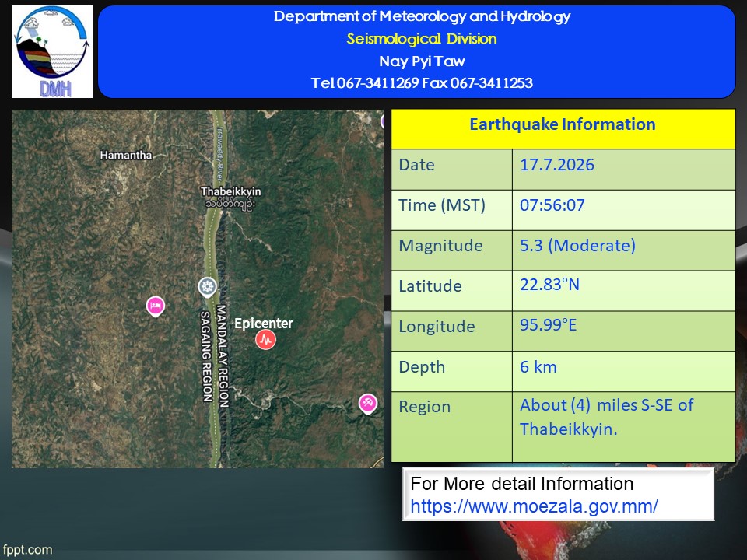Select the depth value 6 km
747x560 pixels.
point(538,367)
